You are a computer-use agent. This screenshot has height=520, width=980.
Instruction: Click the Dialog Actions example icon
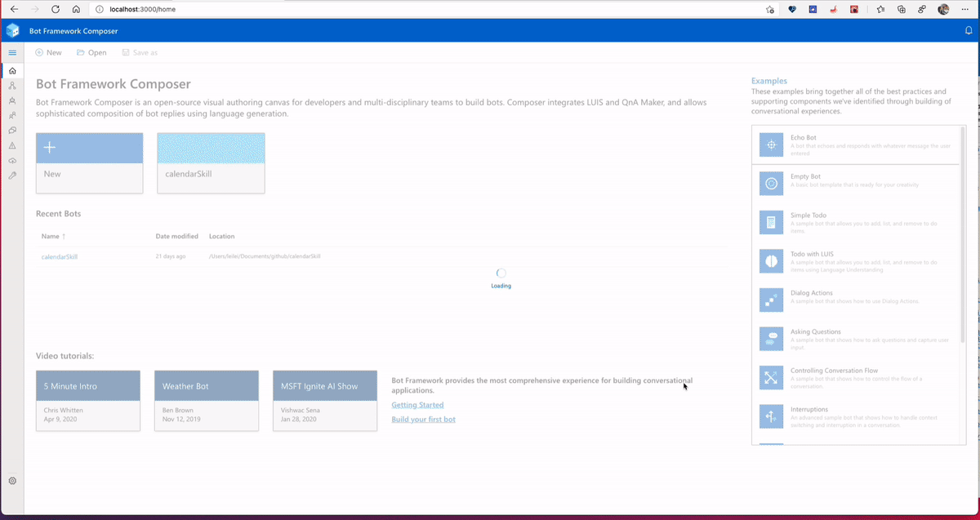tap(771, 300)
